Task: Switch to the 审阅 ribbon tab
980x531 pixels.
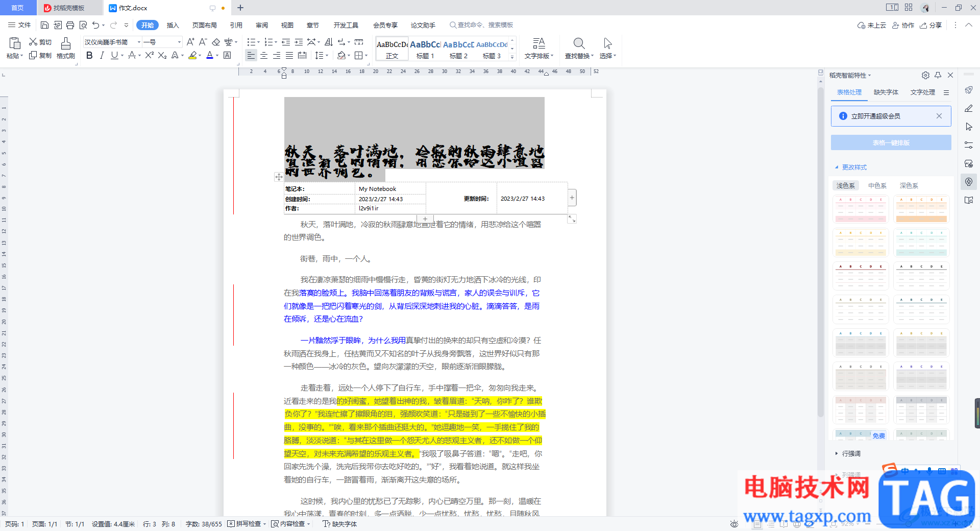Action: (262, 25)
